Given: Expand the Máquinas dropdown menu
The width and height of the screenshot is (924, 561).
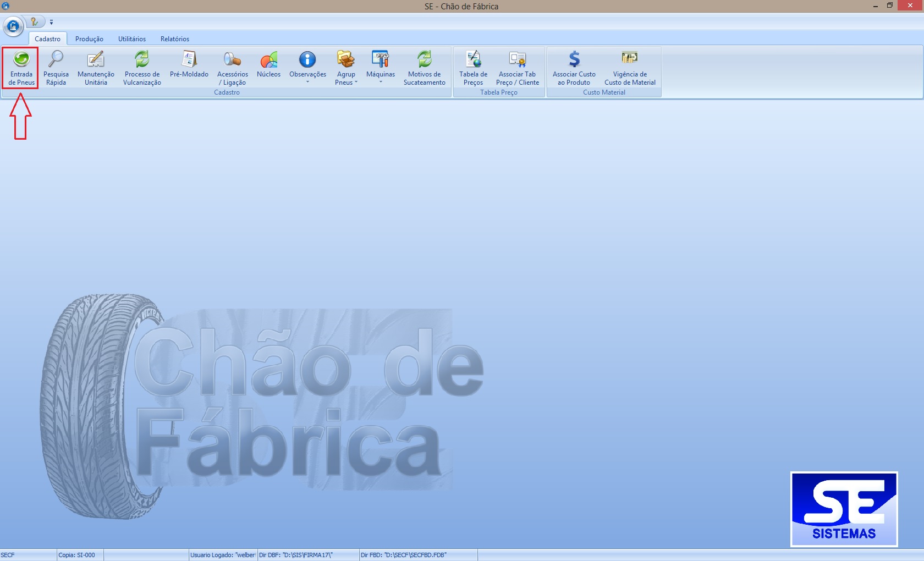Looking at the screenshot, I should (381, 82).
